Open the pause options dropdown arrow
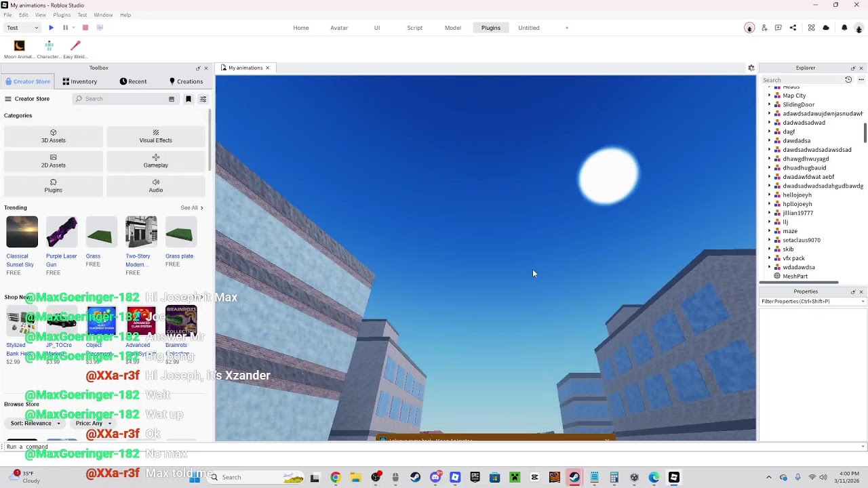 click(x=73, y=28)
